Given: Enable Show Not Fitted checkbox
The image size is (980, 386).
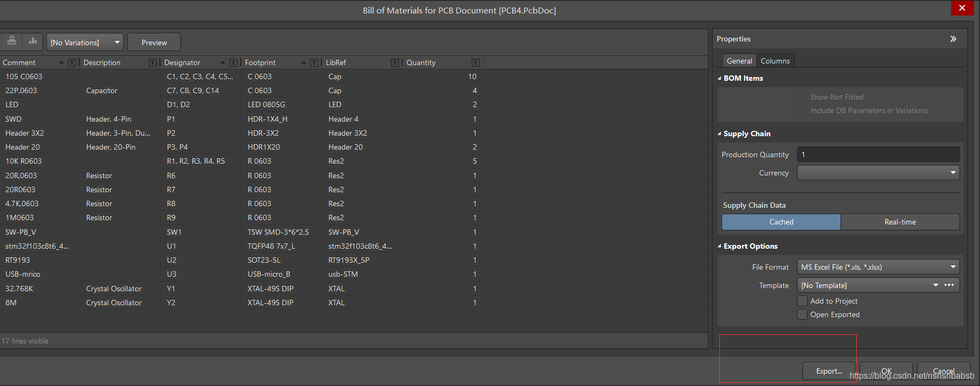Looking at the screenshot, I should [802, 97].
